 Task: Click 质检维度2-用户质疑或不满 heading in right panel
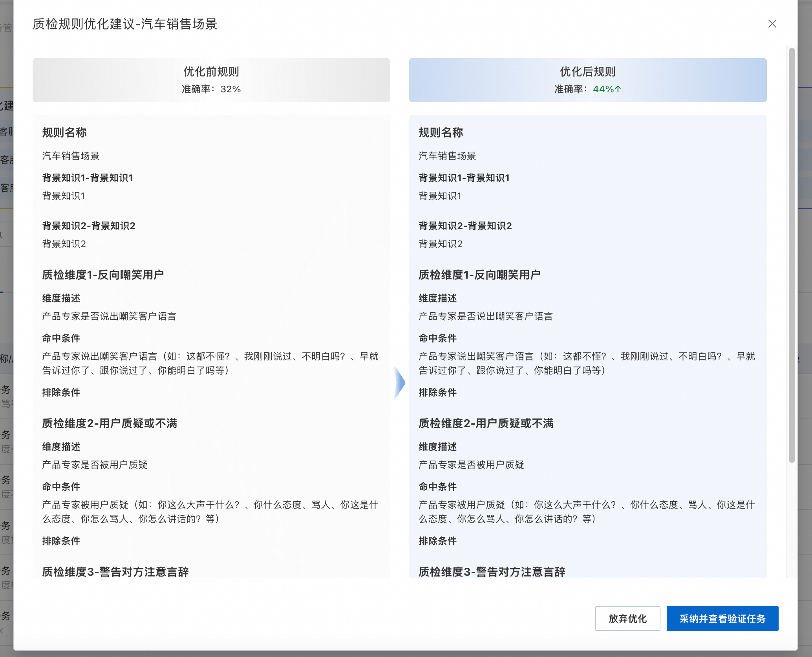486,423
